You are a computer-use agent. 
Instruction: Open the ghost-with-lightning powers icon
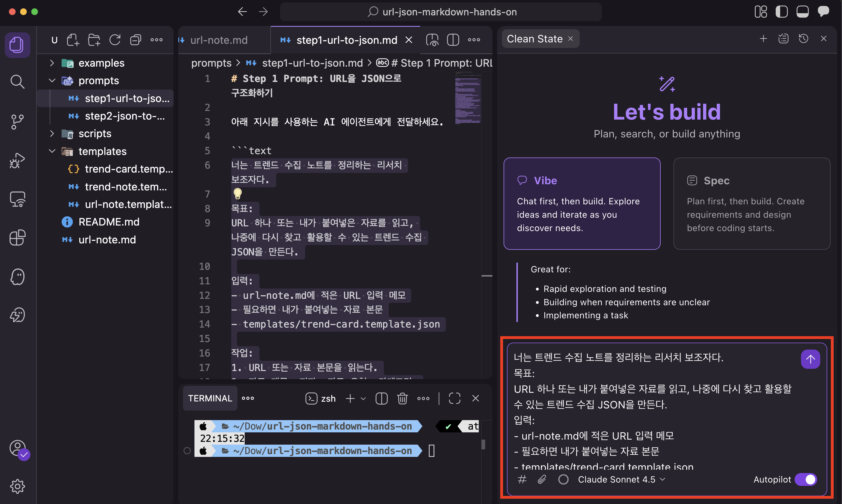click(x=17, y=315)
